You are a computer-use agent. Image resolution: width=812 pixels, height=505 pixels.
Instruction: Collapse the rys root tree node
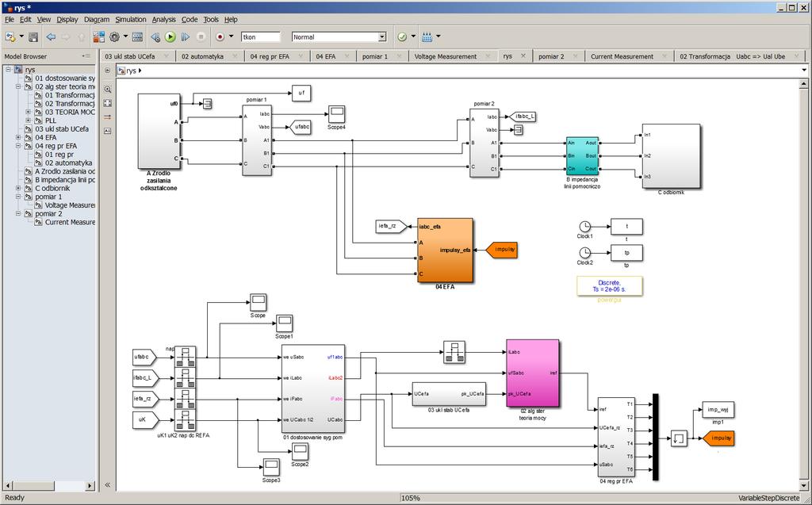tap(9, 70)
